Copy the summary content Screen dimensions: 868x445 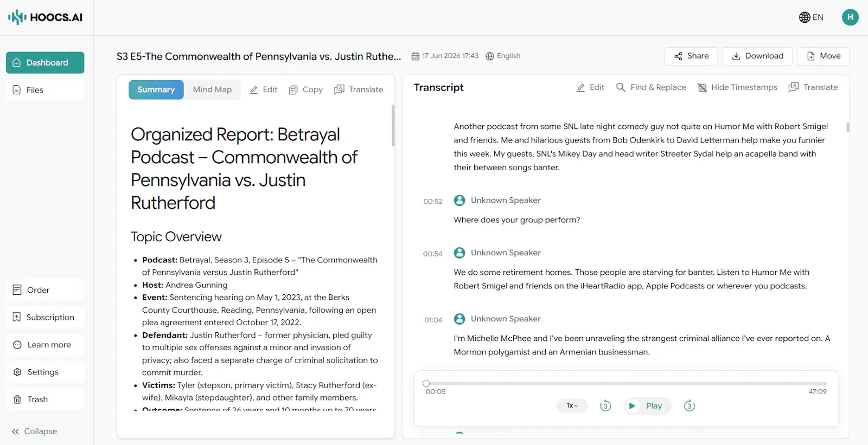pos(305,90)
